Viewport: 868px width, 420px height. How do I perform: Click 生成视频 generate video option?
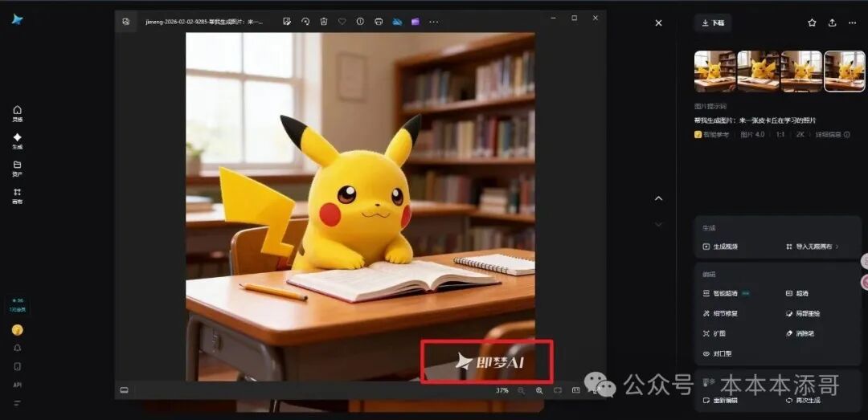pos(720,247)
